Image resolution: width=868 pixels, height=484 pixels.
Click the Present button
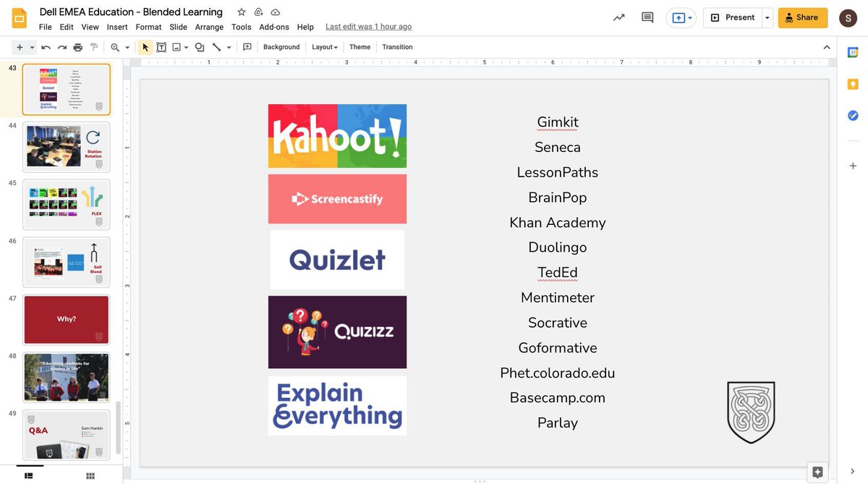click(x=732, y=17)
